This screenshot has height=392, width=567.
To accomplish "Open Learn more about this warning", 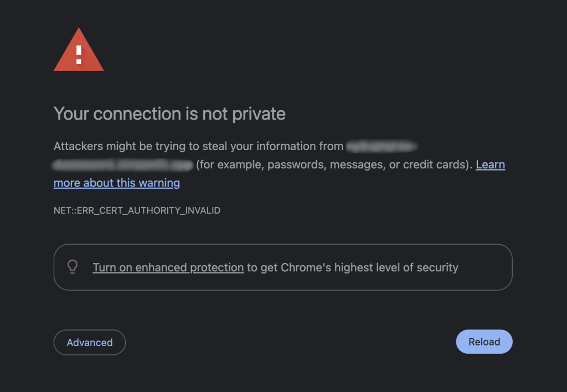I will 116,183.
